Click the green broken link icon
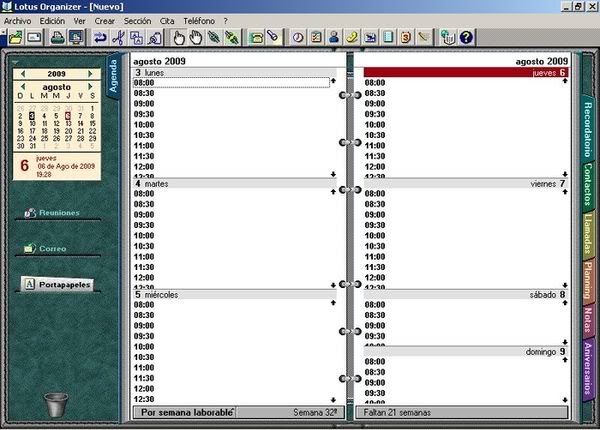 click(x=232, y=37)
